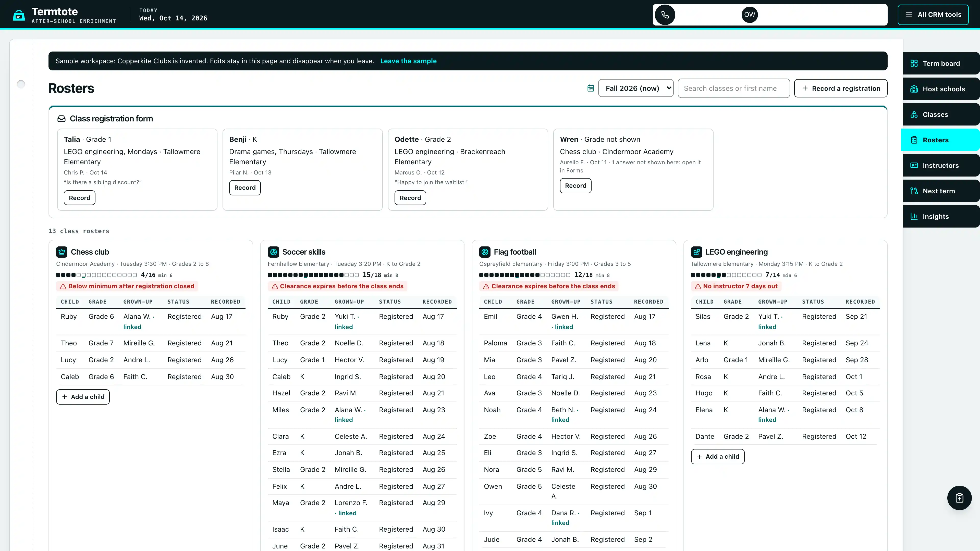Go to the Term board tab

(941, 64)
